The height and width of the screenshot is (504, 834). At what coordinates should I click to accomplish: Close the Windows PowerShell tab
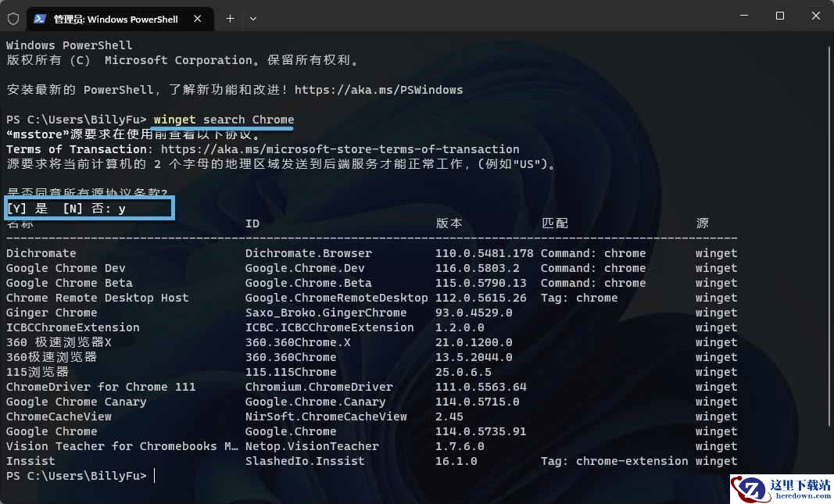197,19
